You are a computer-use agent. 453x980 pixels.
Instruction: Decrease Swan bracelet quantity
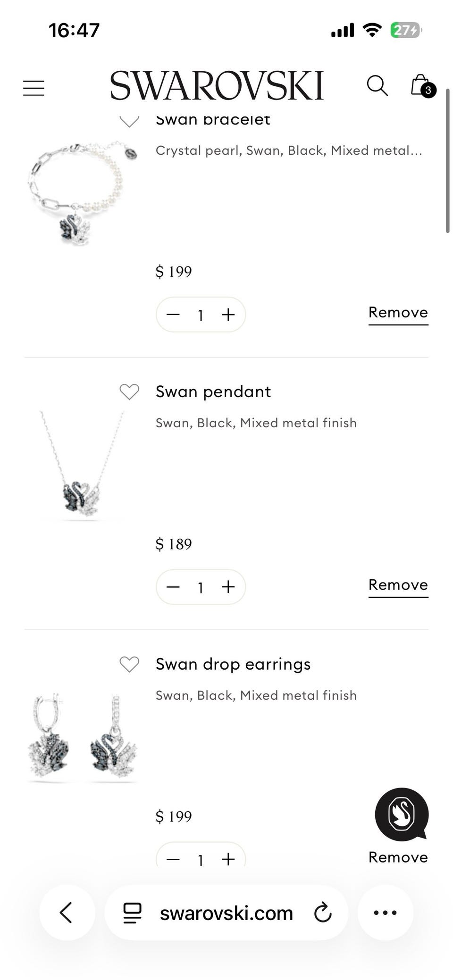click(173, 315)
